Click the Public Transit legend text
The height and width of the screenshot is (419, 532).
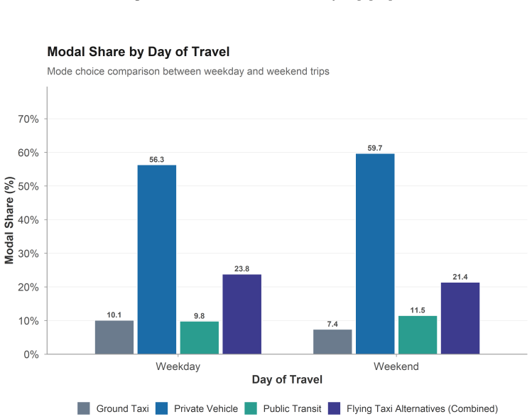[x=292, y=408]
